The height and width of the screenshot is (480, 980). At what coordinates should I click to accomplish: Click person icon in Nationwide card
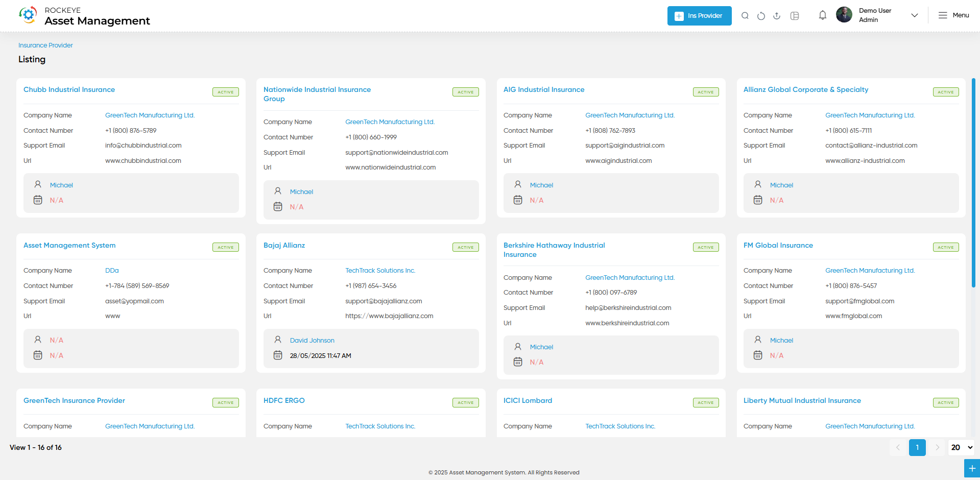278,191
